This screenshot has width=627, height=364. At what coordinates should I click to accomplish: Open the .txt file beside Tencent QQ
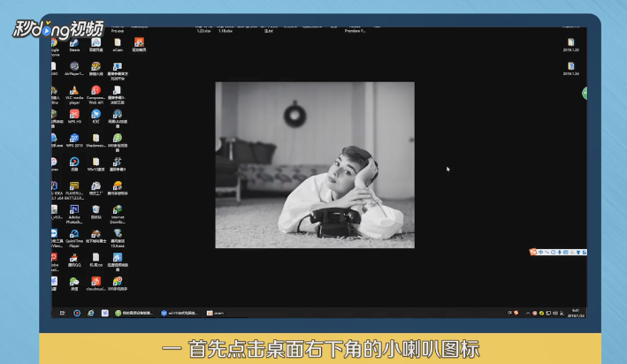(96, 260)
